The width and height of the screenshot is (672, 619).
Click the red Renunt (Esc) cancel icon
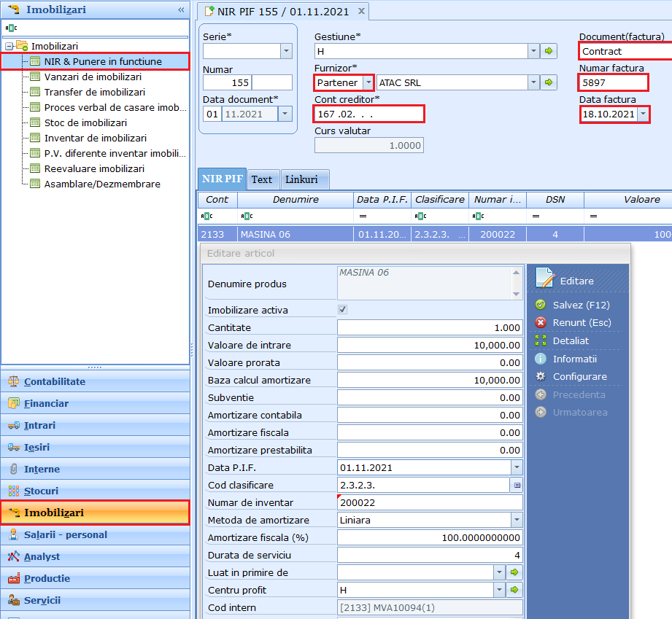[x=541, y=322]
